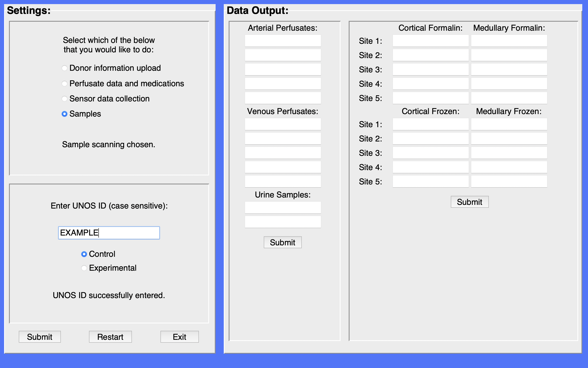588x368 pixels.
Task: Click Medullary Frozen Site 2 field
Action: click(x=509, y=139)
